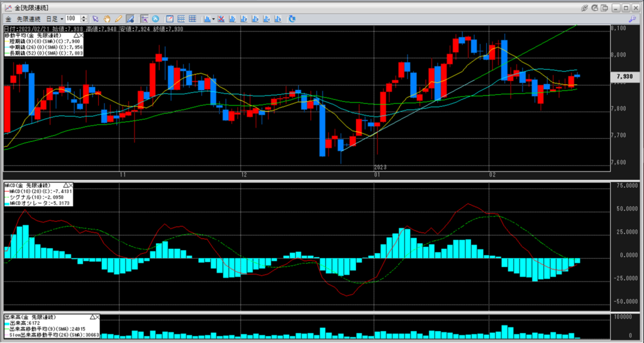Viewport: 644px width, 343px height.
Task: Click the MACD(10)(20)(C) legend entry
Action: coord(37,191)
